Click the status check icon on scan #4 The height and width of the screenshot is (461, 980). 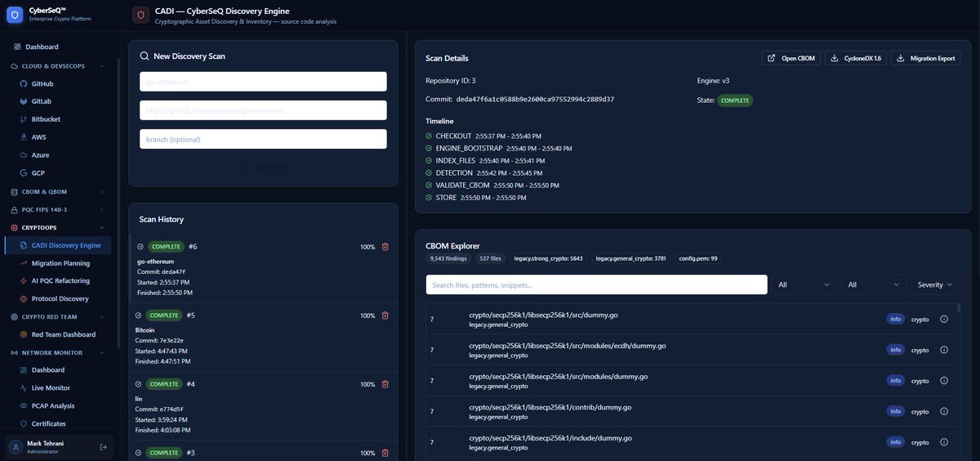point(140,384)
